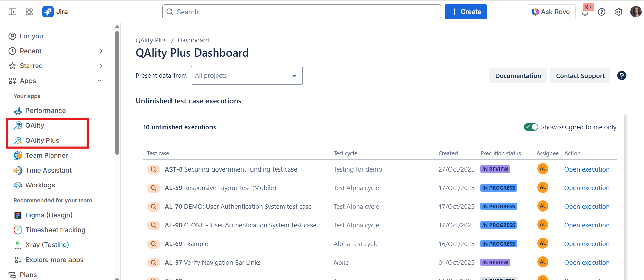
Task: Open execution for AL-70
Action: click(587, 206)
